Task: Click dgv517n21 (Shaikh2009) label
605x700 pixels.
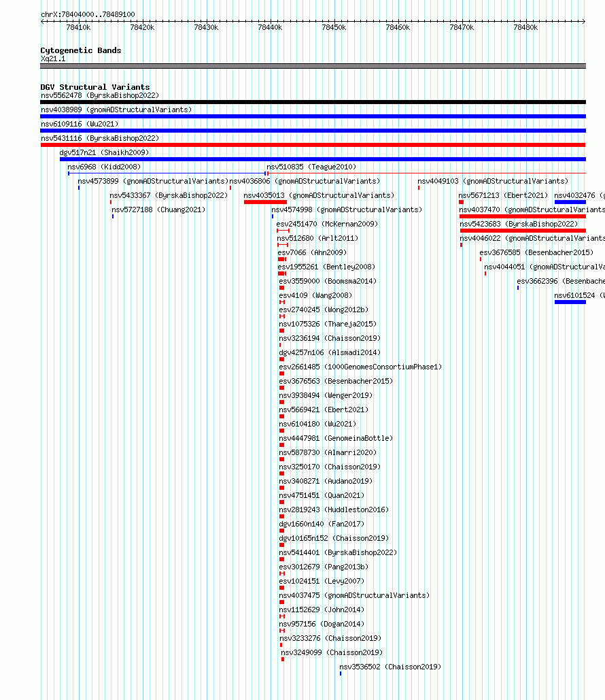Action: [x=105, y=152]
